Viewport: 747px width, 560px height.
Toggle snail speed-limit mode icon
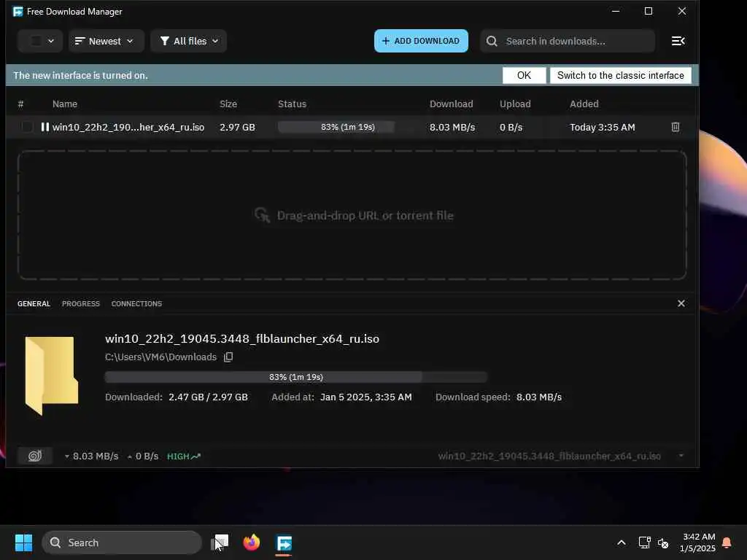[35, 456]
